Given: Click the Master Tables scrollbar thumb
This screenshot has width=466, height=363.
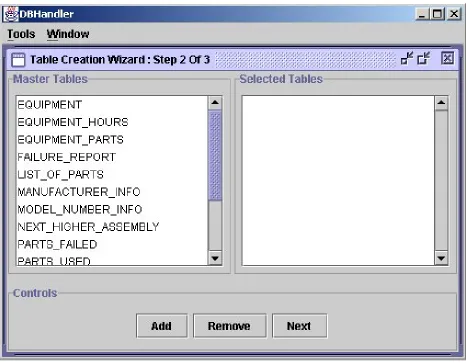Looking at the screenshot, I should pyautogui.click(x=215, y=155).
